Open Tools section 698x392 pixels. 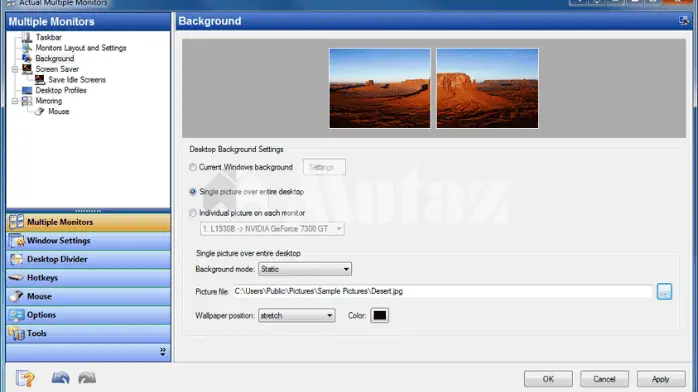click(88, 333)
